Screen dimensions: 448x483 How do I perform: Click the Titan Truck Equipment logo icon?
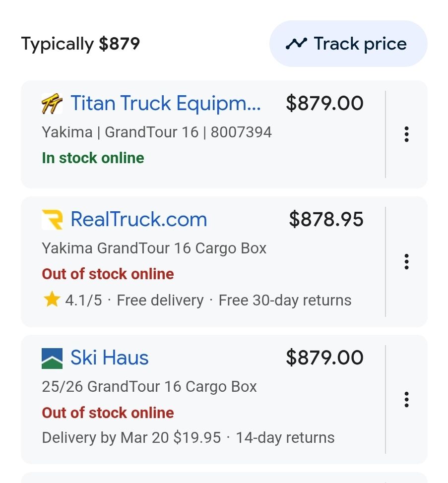pyautogui.click(x=52, y=104)
